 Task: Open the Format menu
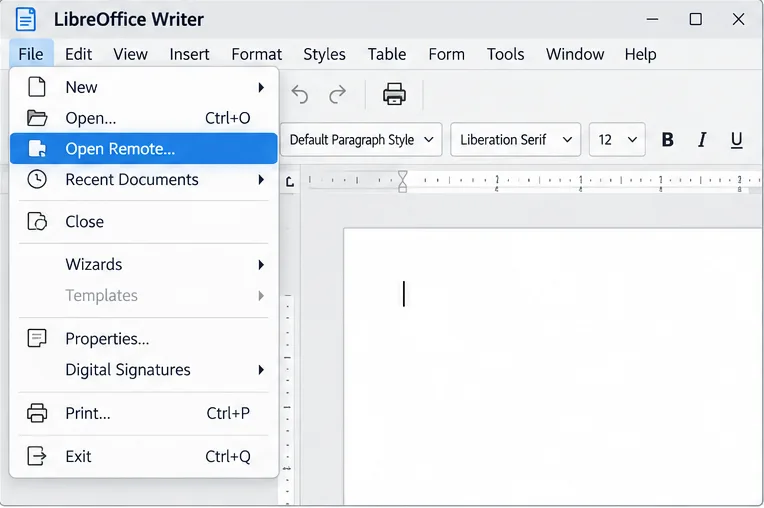tap(257, 54)
